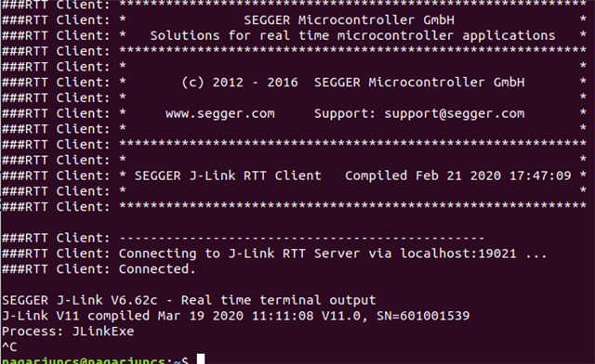Click the 'Process: JLinkExe' line
The height and width of the screenshot is (364, 595).
(68, 331)
